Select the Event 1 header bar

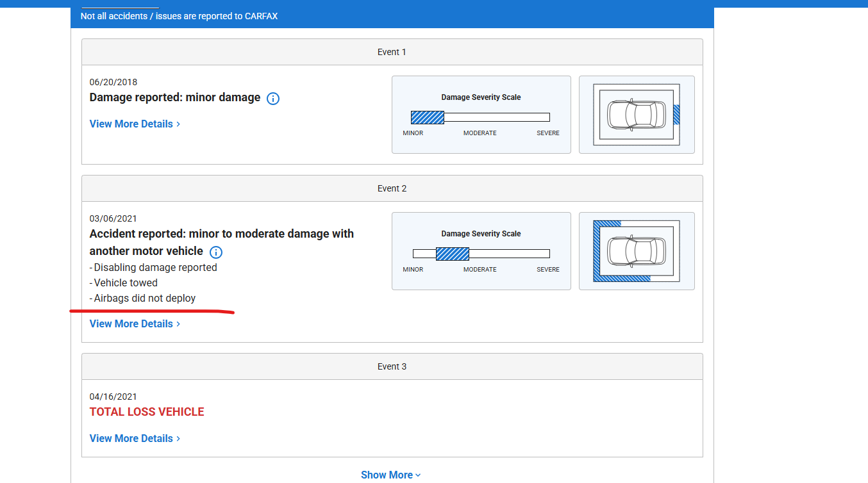pyautogui.click(x=392, y=52)
